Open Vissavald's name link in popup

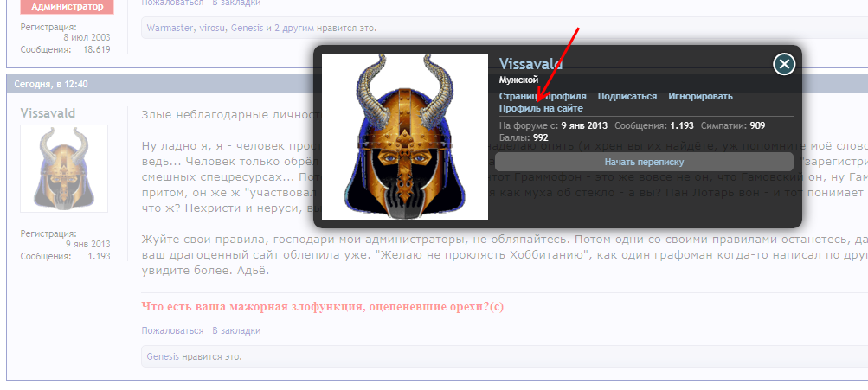coord(530,64)
